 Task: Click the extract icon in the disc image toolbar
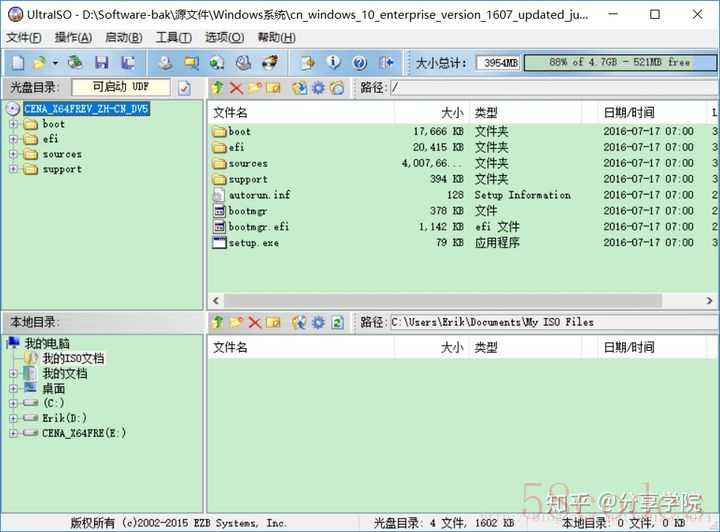click(299, 87)
